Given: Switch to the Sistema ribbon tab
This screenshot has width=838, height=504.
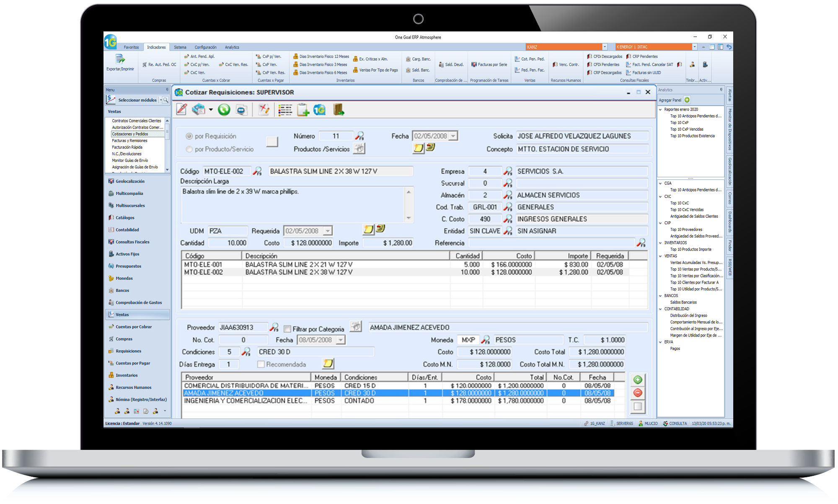Looking at the screenshot, I should tap(180, 47).
